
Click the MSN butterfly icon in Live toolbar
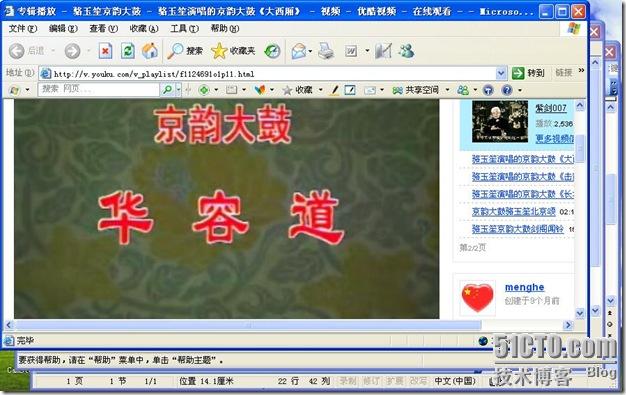click(x=260, y=90)
